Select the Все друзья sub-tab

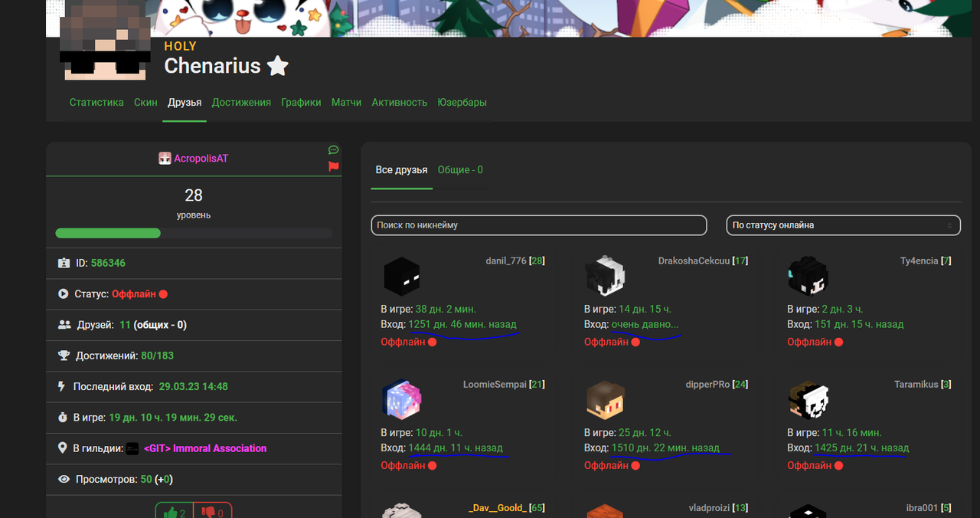pos(401,169)
